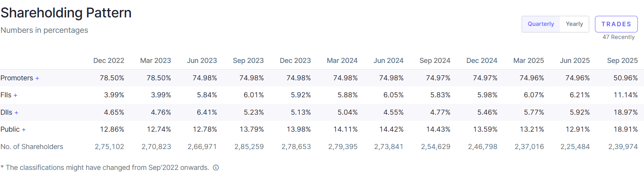
Task: Click the Mar 2025 column header
Action: [x=528, y=61]
